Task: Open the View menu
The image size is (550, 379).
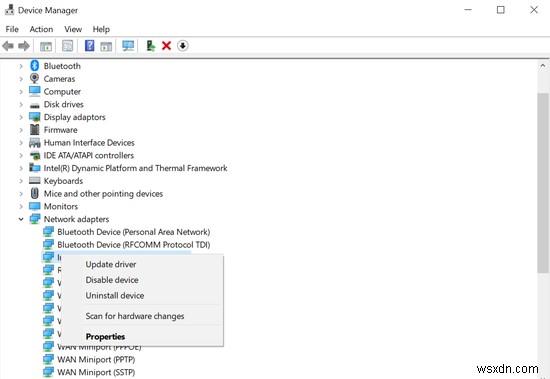Action: click(x=73, y=29)
